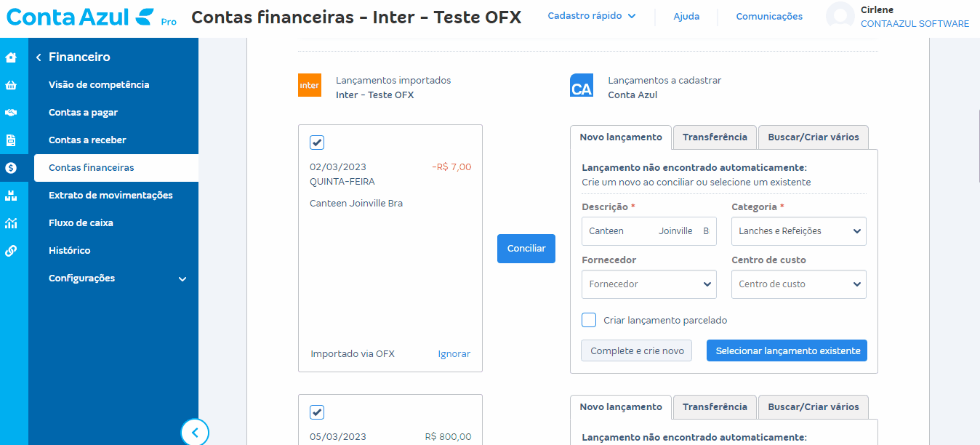Switch to Transferência tab for Canteen entry
The image size is (980, 445).
click(x=715, y=137)
